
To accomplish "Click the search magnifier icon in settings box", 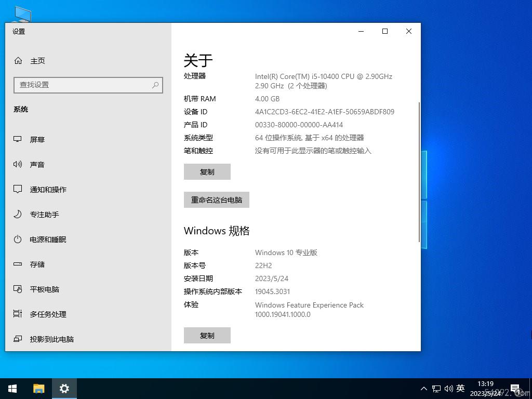I will tap(155, 85).
